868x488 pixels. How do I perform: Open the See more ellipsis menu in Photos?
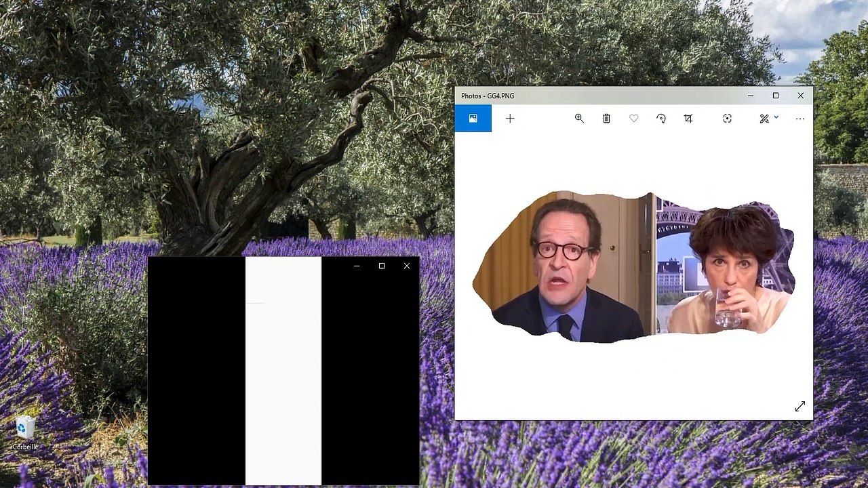pyautogui.click(x=800, y=118)
